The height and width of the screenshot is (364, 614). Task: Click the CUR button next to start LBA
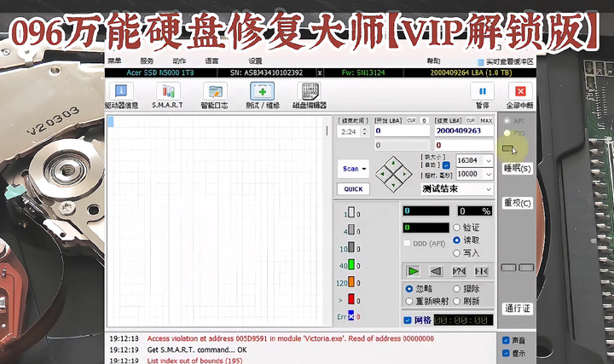[411, 120]
